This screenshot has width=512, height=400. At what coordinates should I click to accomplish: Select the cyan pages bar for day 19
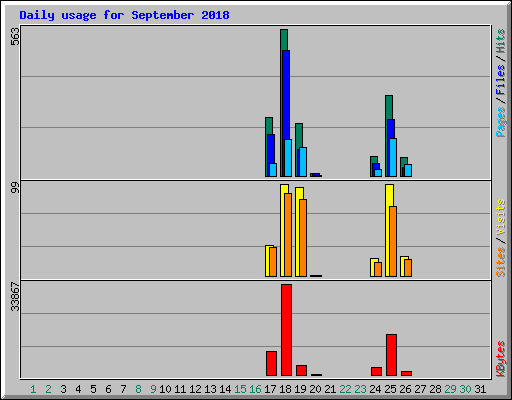[303, 162]
